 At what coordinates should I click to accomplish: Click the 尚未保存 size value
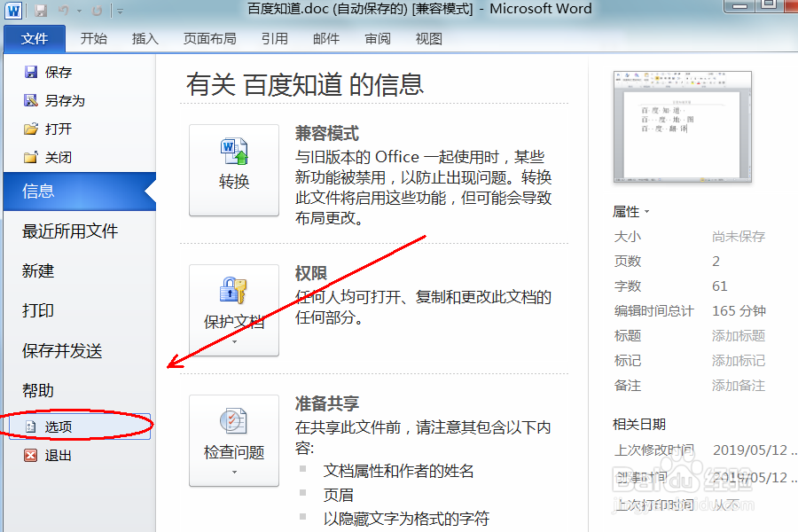point(739,236)
